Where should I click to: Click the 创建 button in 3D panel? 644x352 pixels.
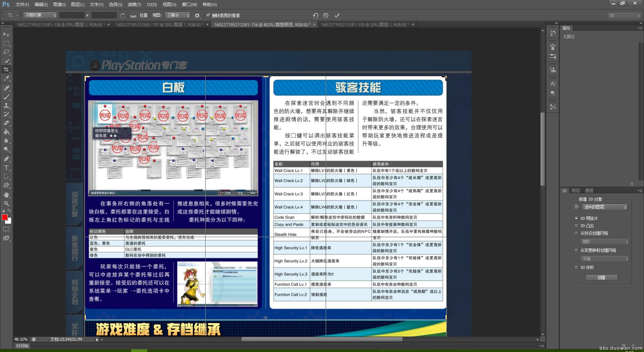pos(601,277)
